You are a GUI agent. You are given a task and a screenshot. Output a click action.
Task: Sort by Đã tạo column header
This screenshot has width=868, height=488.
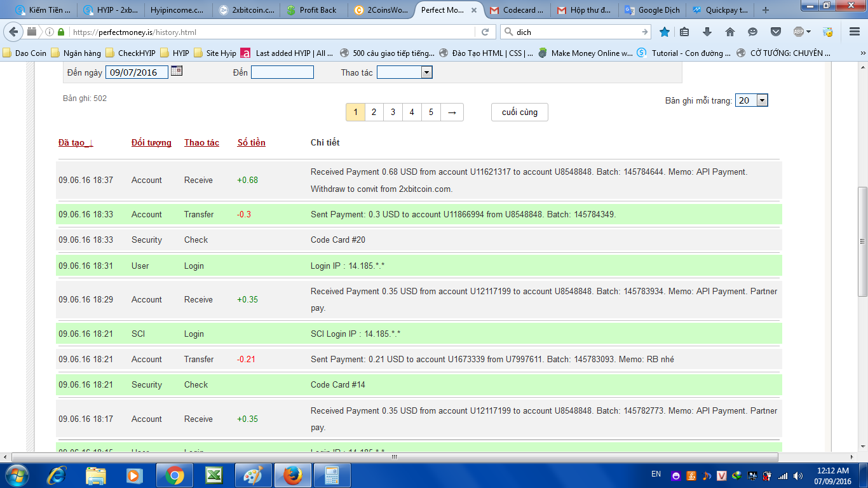(76, 143)
